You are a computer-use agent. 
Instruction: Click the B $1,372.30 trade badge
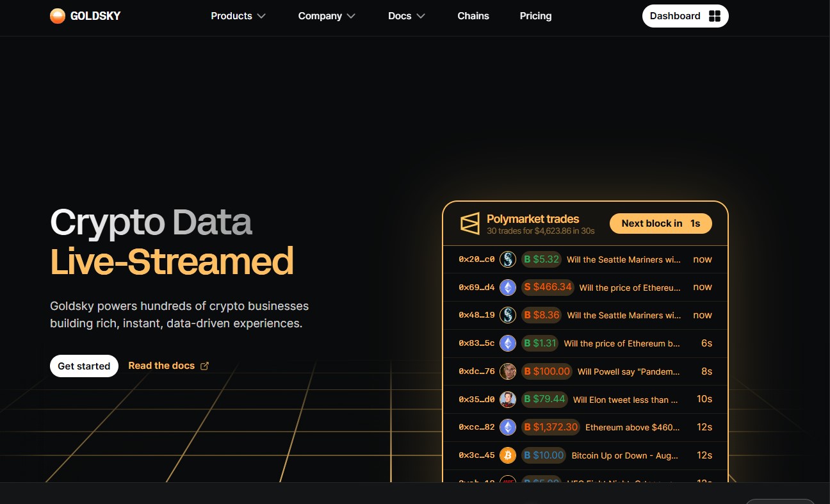tap(551, 427)
